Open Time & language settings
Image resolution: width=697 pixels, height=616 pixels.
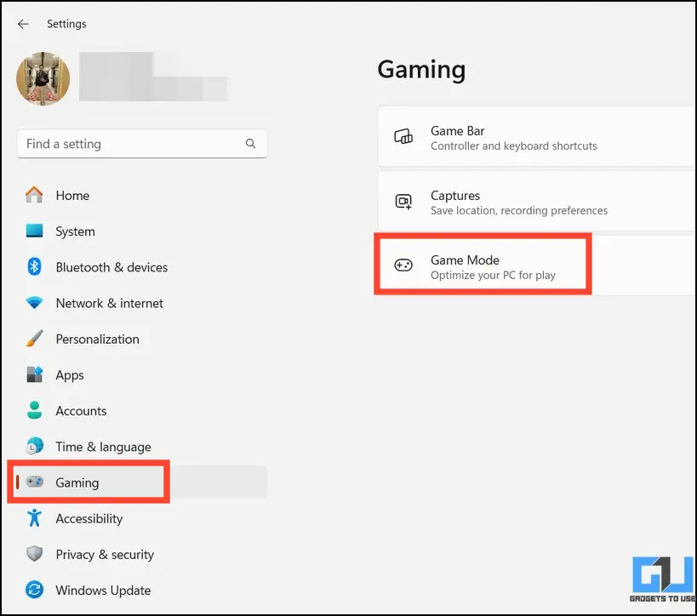(x=142, y=447)
